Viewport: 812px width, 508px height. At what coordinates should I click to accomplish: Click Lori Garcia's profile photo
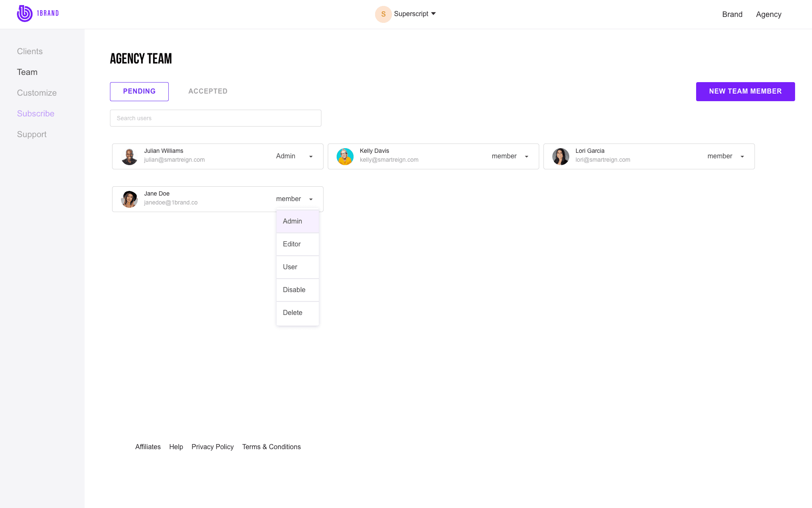561,157
